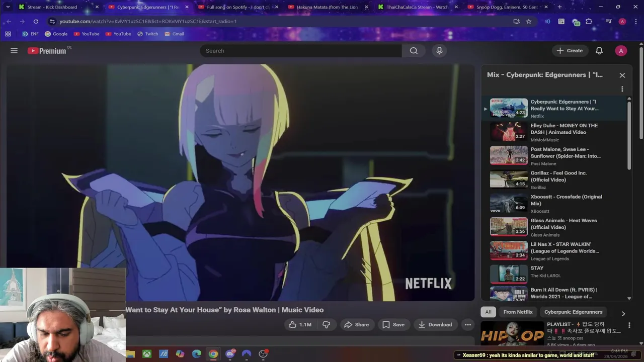Click the YouTube search input field

[301, 51]
